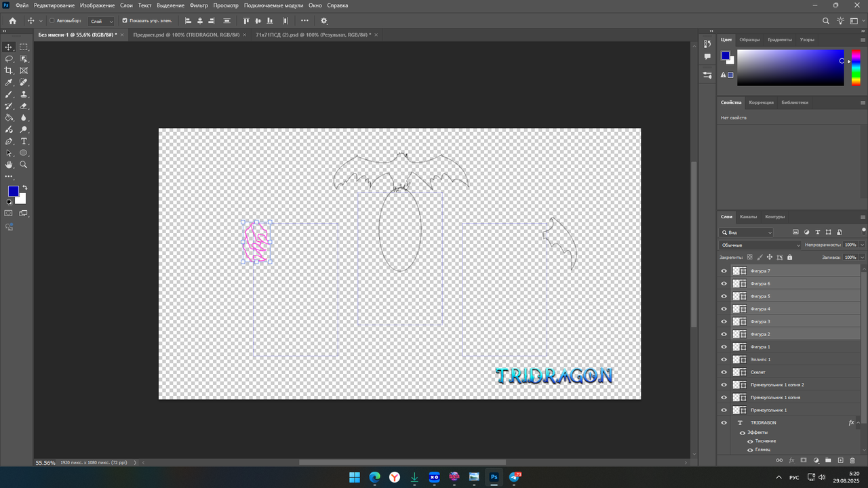Select the Paint Bucket tool
The width and height of the screenshot is (868, 488).
[x=9, y=117]
